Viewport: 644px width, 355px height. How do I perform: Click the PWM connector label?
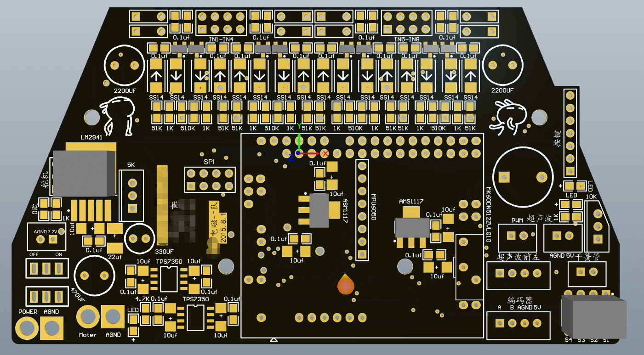[x=518, y=220]
